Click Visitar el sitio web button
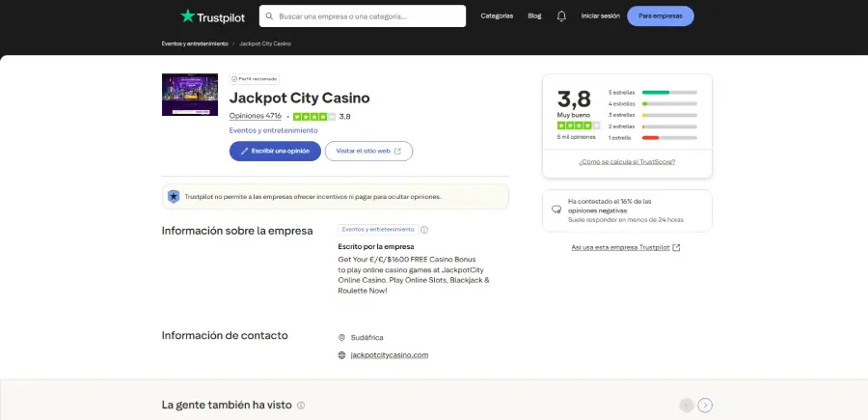This screenshot has height=420, width=868. click(x=368, y=151)
